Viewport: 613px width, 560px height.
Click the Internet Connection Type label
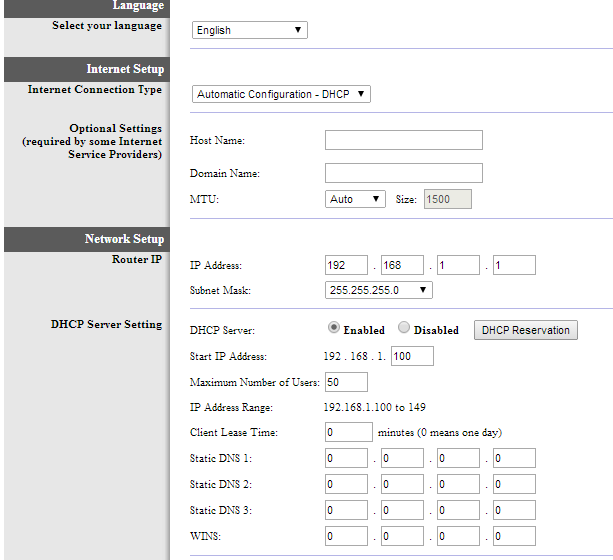(95, 90)
